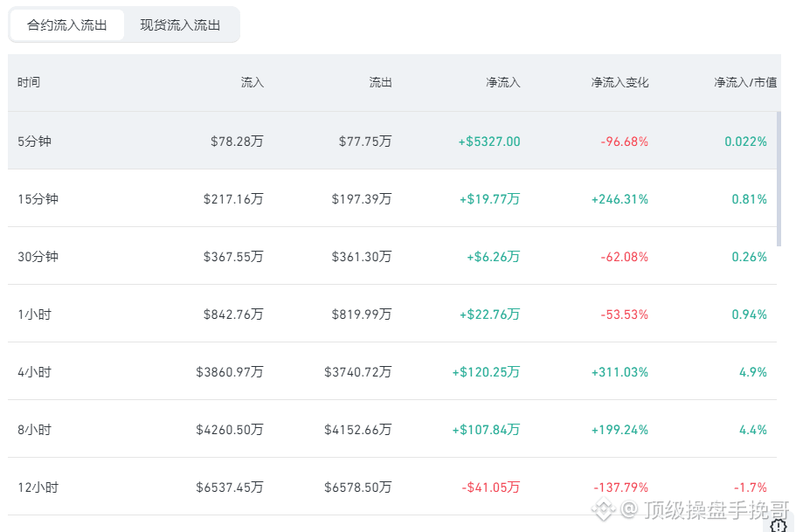Sort by 流入 column header
The image size is (796, 532).
(253, 82)
